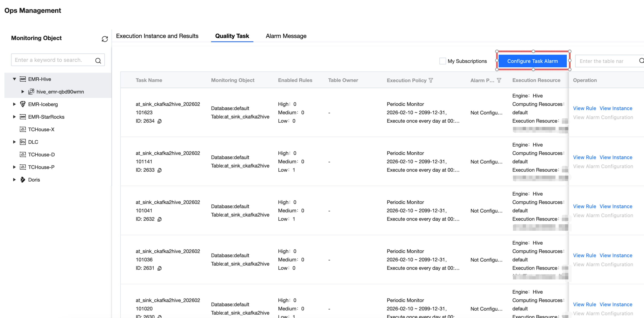This screenshot has height=318, width=644.
Task: Open the Alarm P... column filter icon
Action: pyautogui.click(x=499, y=80)
